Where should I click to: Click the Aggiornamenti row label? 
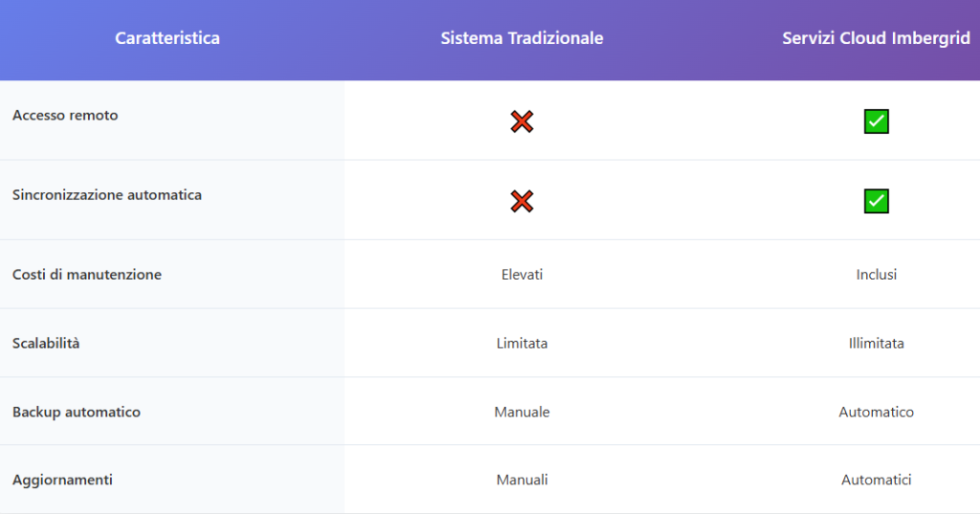pyautogui.click(x=62, y=480)
